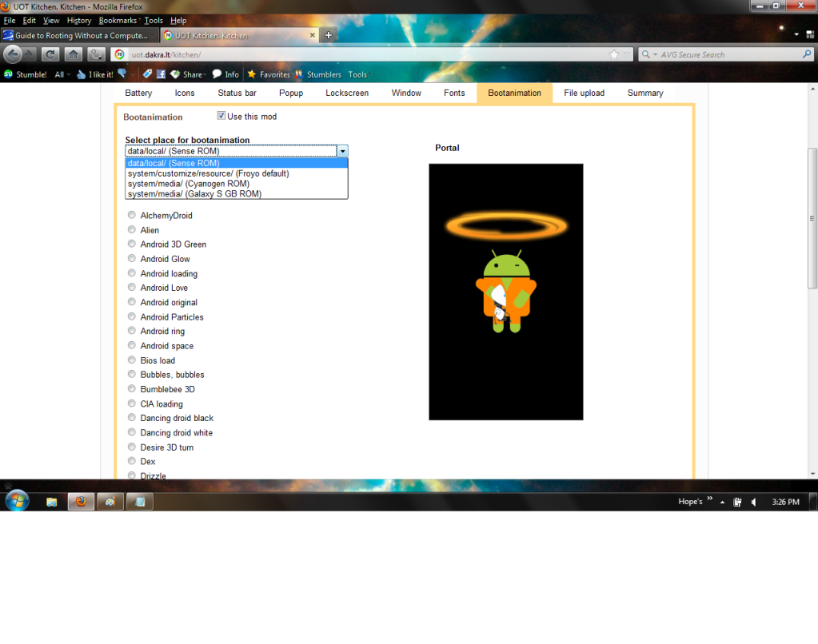Switch to the Lockscreen tab

coord(347,93)
